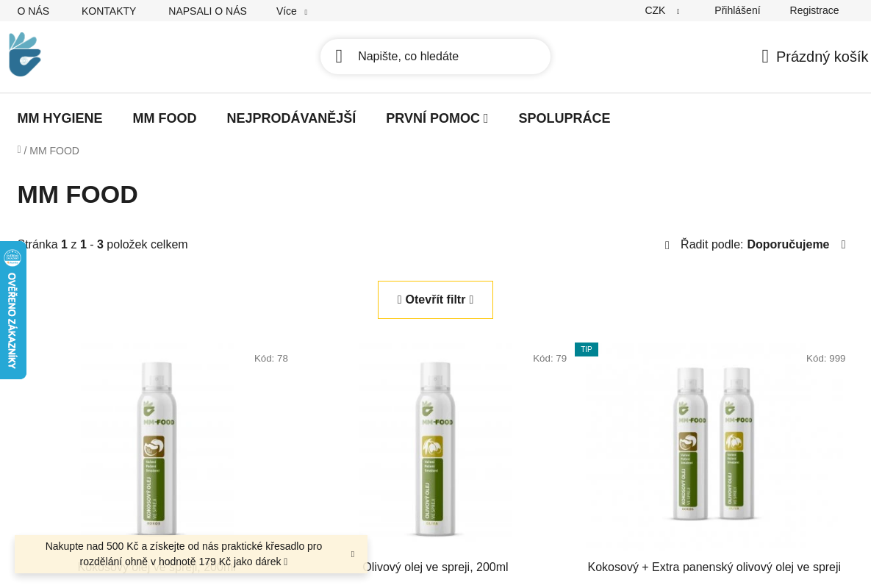Close the free gift promo banner
Image resolution: width=882 pixels, height=588 pixels.
point(353,554)
